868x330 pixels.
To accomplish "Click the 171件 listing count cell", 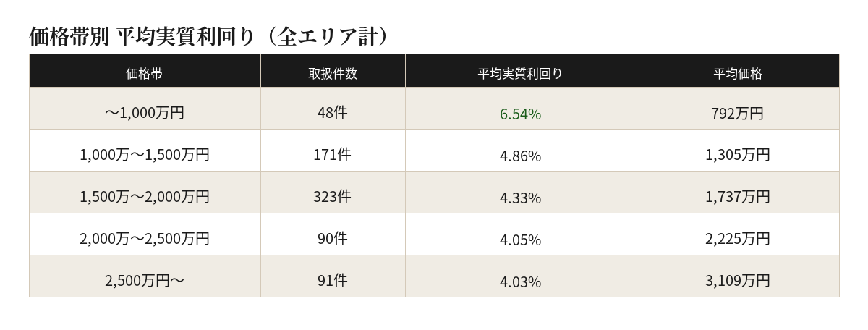I will pyautogui.click(x=333, y=155).
